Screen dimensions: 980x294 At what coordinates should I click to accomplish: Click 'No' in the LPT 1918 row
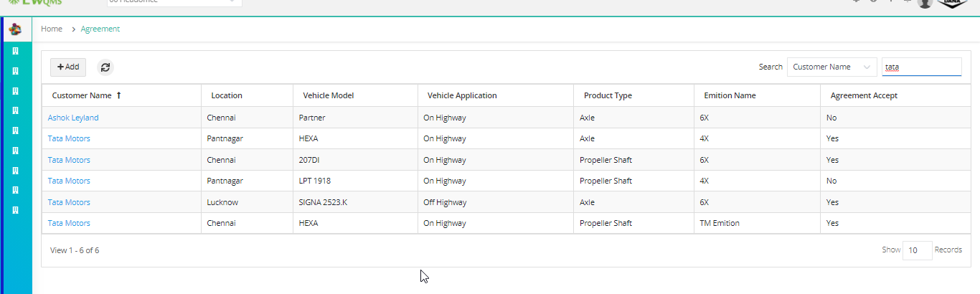click(831, 181)
